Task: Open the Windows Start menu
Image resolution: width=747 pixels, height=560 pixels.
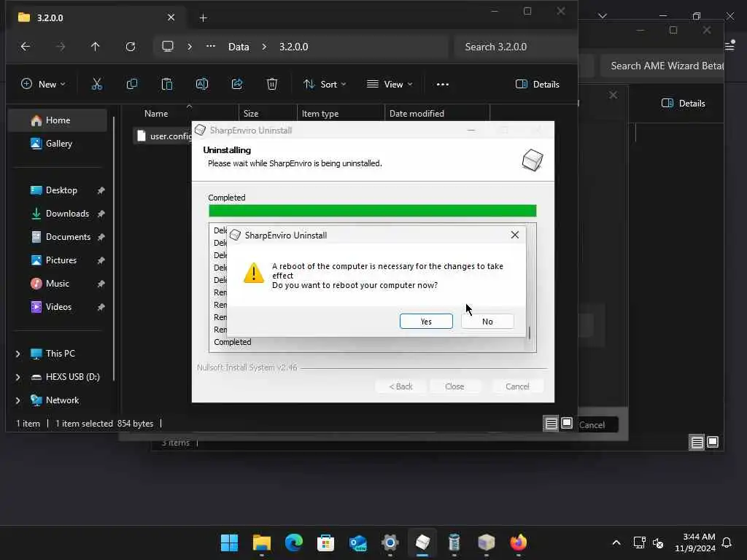Action: point(229,542)
